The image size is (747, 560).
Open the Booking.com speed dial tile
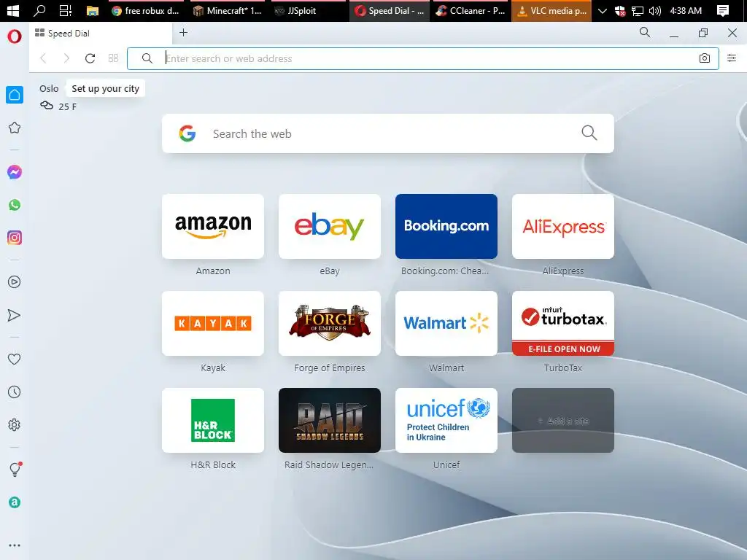(446, 226)
